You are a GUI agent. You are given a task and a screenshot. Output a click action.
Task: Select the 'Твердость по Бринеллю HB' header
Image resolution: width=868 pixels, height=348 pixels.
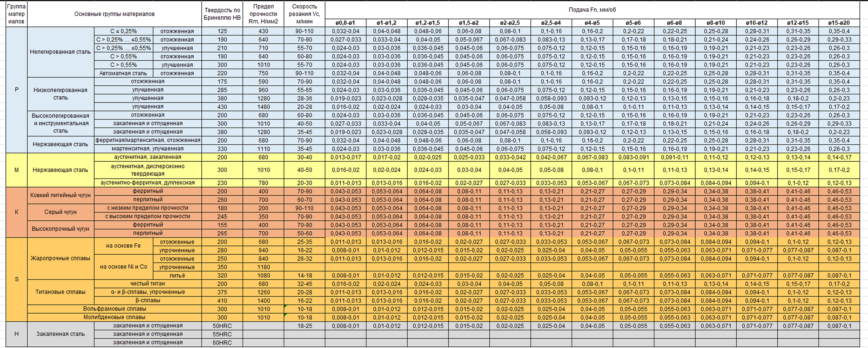click(222, 14)
